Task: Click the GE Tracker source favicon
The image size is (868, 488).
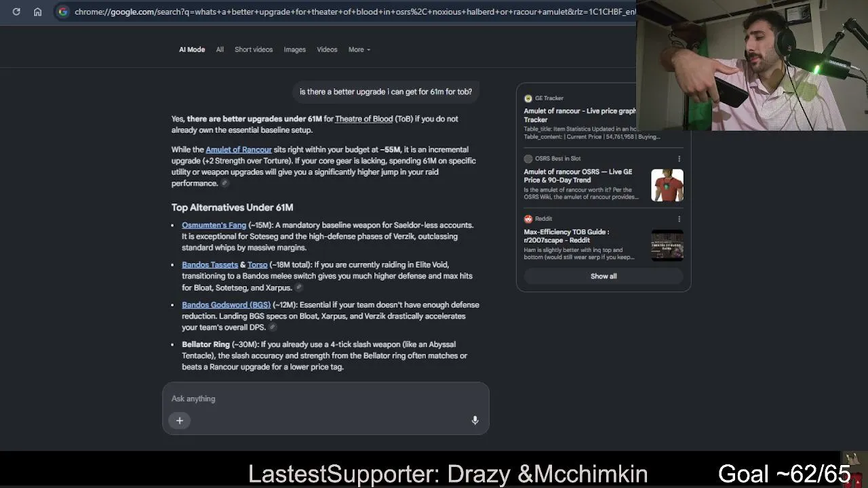Action: [528, 98]
